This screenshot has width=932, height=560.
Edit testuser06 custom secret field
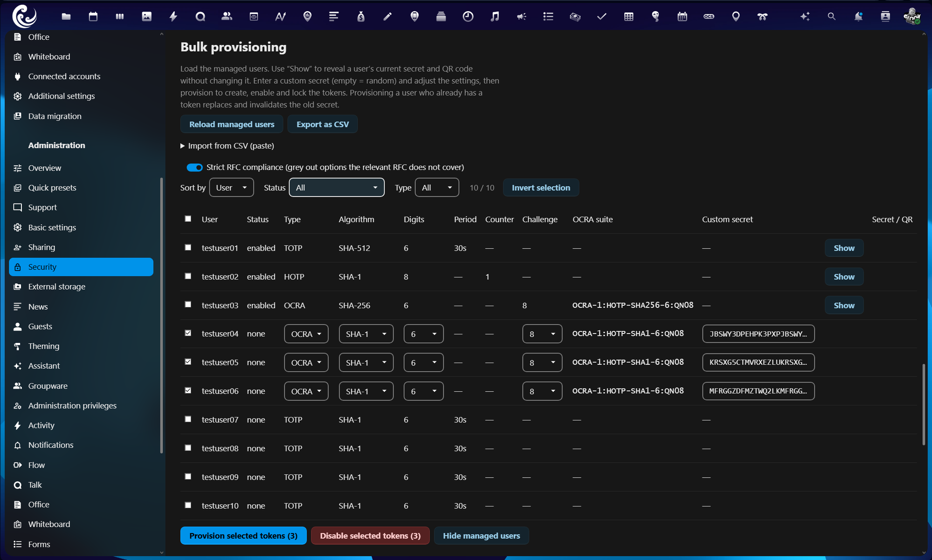pos(758,391)
